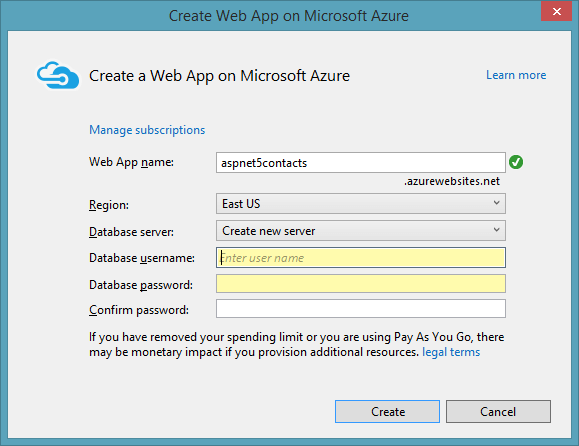Open the legal terms link

click(x=451, y=352)
